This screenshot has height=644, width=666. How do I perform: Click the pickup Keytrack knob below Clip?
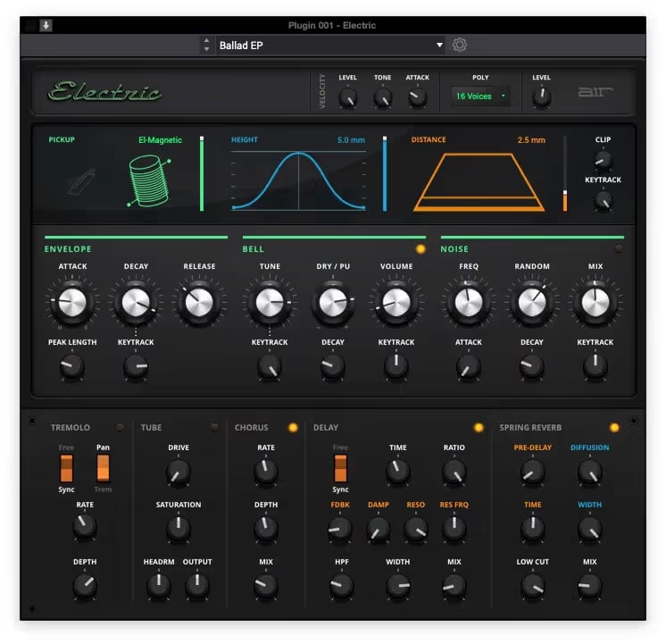point(604,201)
